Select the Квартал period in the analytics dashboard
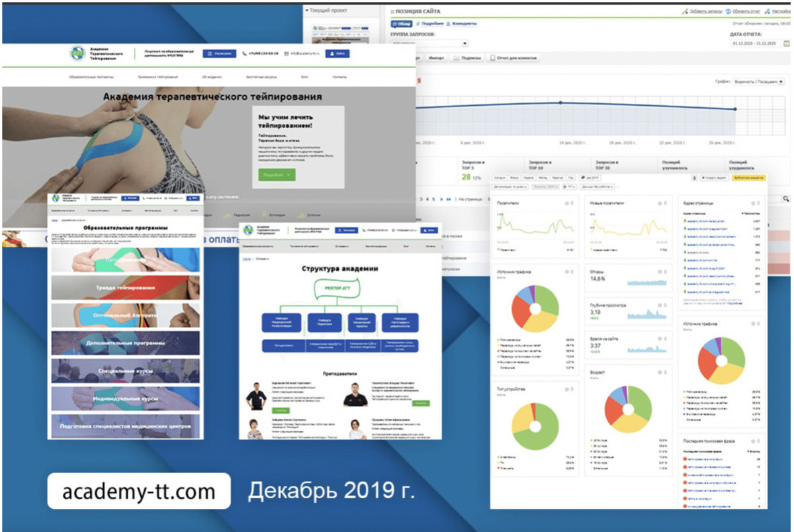This screenshot has width=794, height=532. tap(558, 178)
